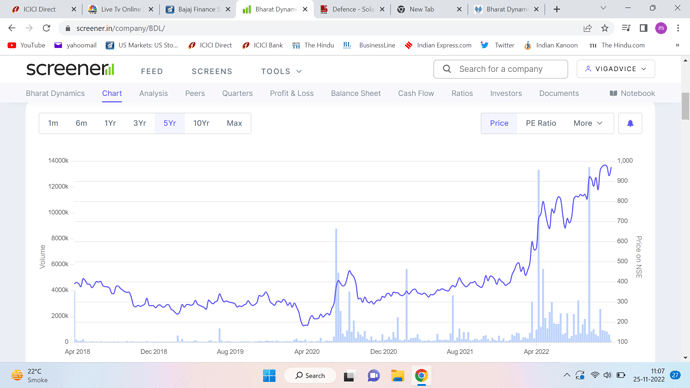Select the 1m time range
690x388 pixels.
click(53, 123)
